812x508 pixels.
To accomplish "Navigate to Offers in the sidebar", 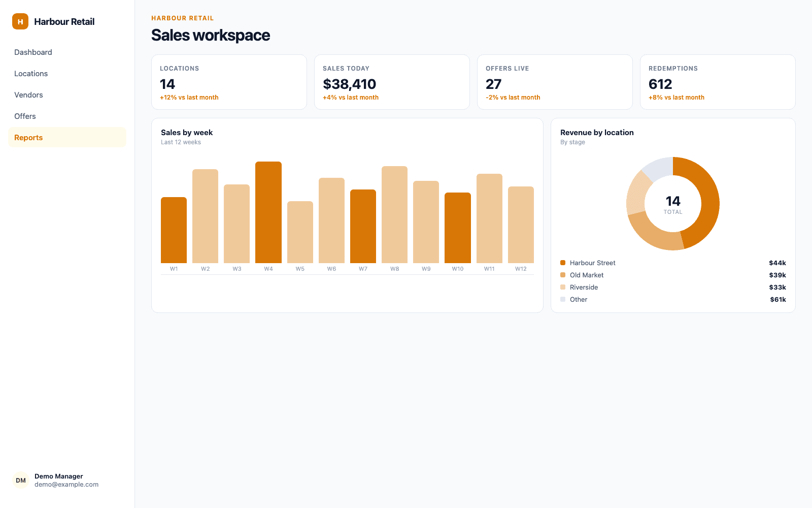I will pos(67,116).
